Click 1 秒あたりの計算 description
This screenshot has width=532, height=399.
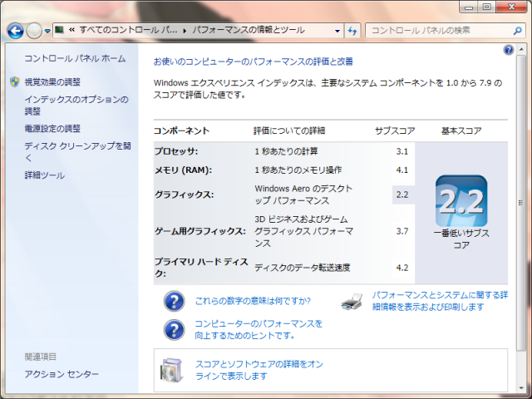click(x=286, y=151)
